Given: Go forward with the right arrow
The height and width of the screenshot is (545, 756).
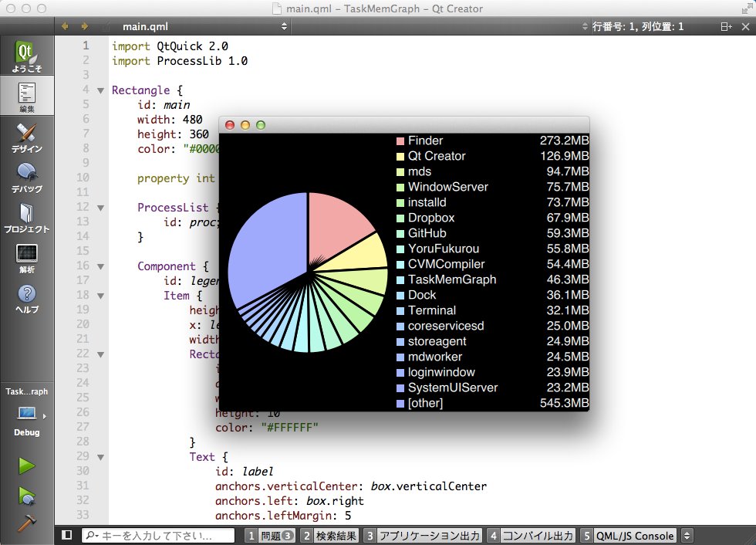Looking at the screenshot, I should 84,26.
